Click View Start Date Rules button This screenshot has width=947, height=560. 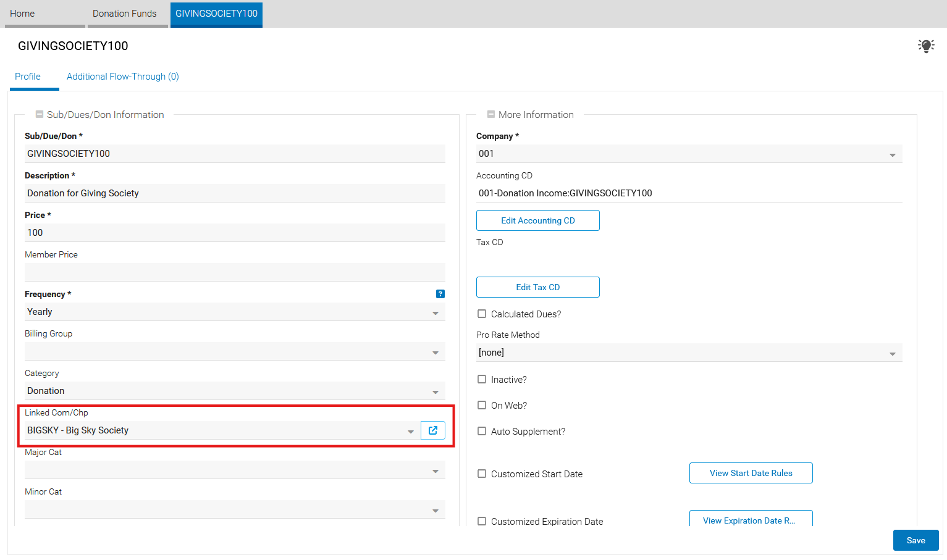(x=751, y=473)
